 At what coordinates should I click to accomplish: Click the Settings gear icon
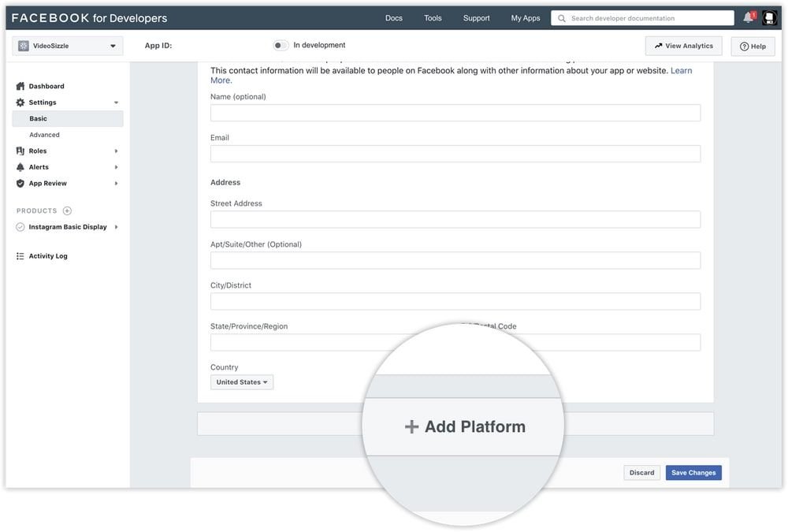pyautogui.click(x=20, y=102)
